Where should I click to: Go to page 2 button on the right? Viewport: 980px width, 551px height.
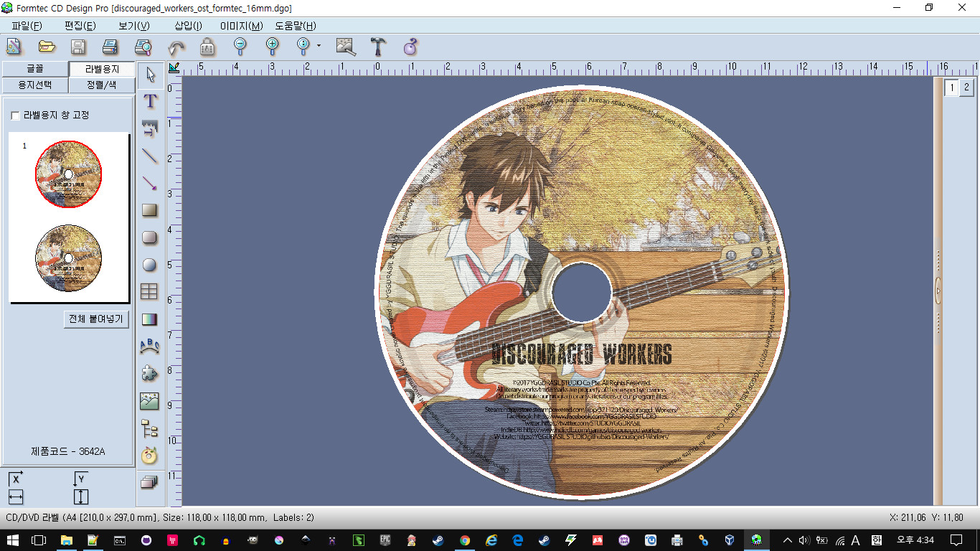tap(966, 87)
